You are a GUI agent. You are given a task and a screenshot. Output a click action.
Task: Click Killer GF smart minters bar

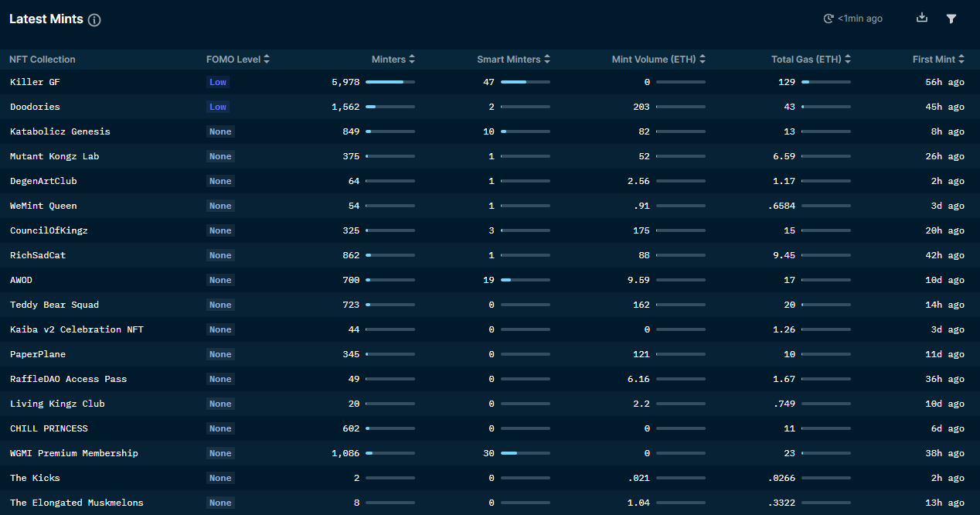(x=526, y=82)
